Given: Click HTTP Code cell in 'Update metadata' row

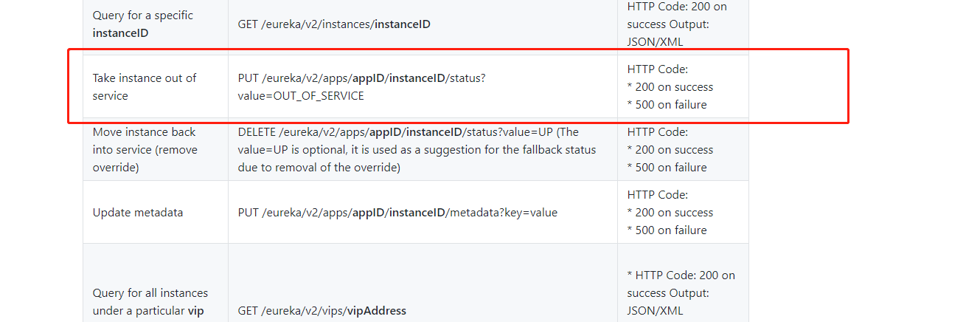Looking at the screenshot, I should 683,212.
